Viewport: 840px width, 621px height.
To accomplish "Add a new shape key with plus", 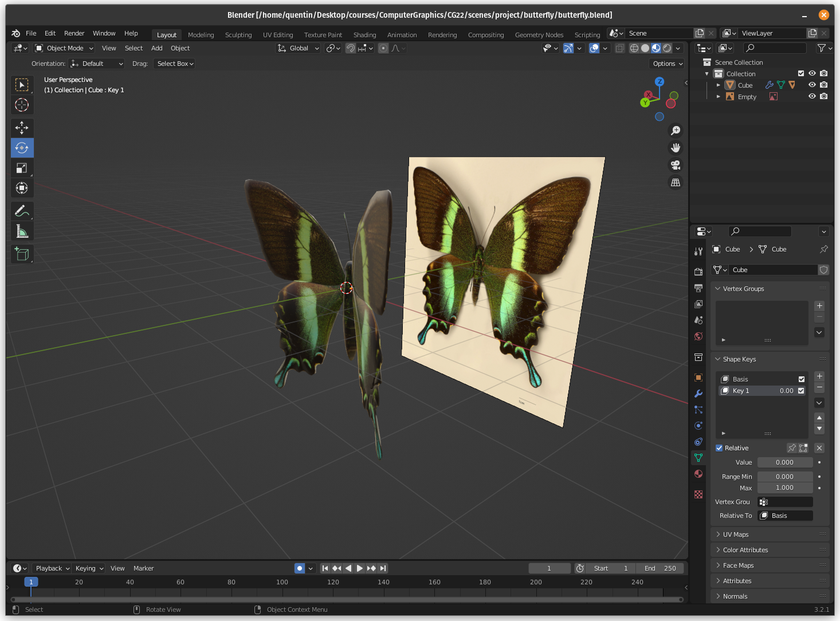I will [819, 376].
